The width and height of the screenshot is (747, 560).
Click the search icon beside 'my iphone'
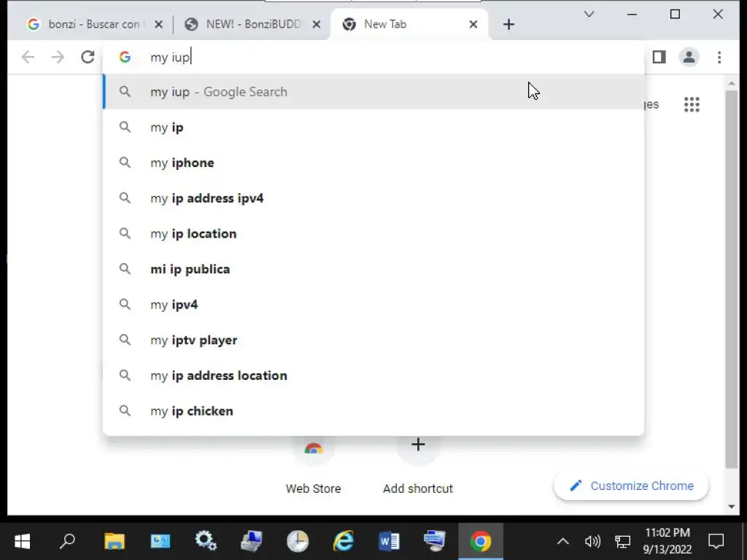click(x=125, y=163)
